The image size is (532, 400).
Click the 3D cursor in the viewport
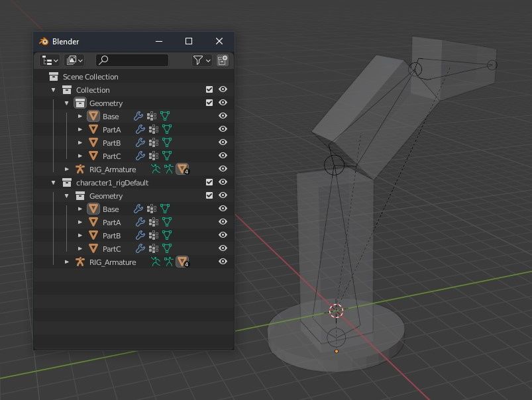tap(337, 311)
